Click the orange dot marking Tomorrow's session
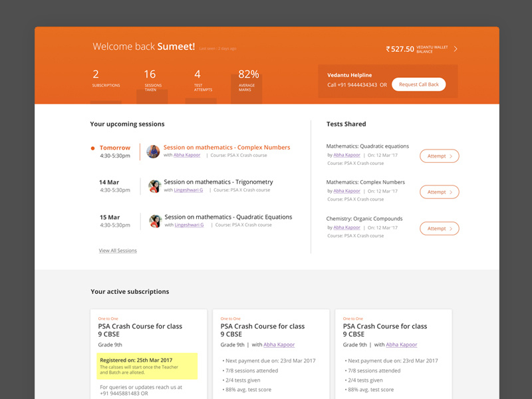 [93, 147]
